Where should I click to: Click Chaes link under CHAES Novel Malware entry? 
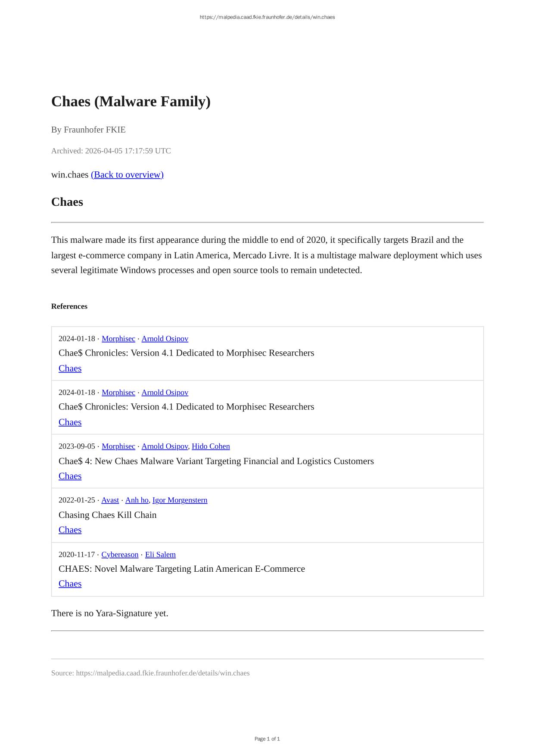pyautogui.click(x=70, y=584)
